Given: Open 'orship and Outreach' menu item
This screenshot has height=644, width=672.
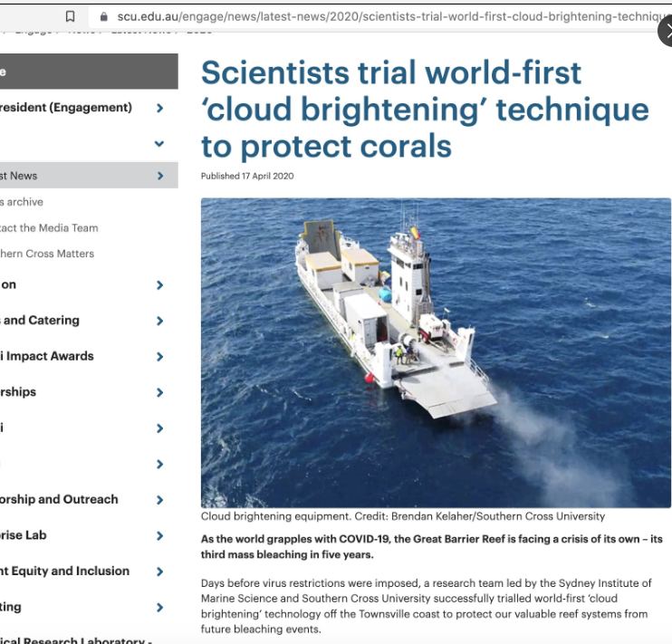Looking at the screenshot, I should click(x=59, y=499).
